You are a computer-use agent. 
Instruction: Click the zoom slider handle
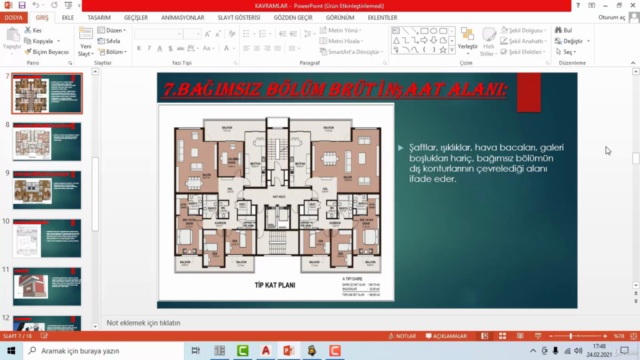coord(571,336)
